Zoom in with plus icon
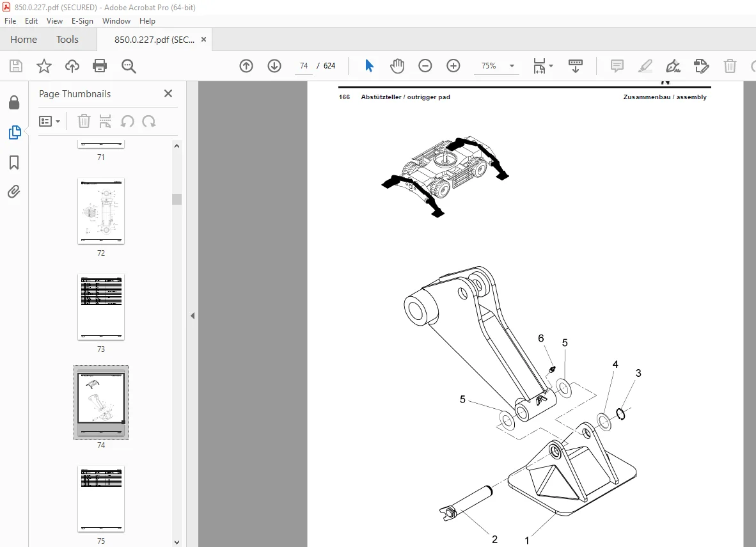Screen dimensions: 756x547 pyautogui.click(x=453, y=66)
